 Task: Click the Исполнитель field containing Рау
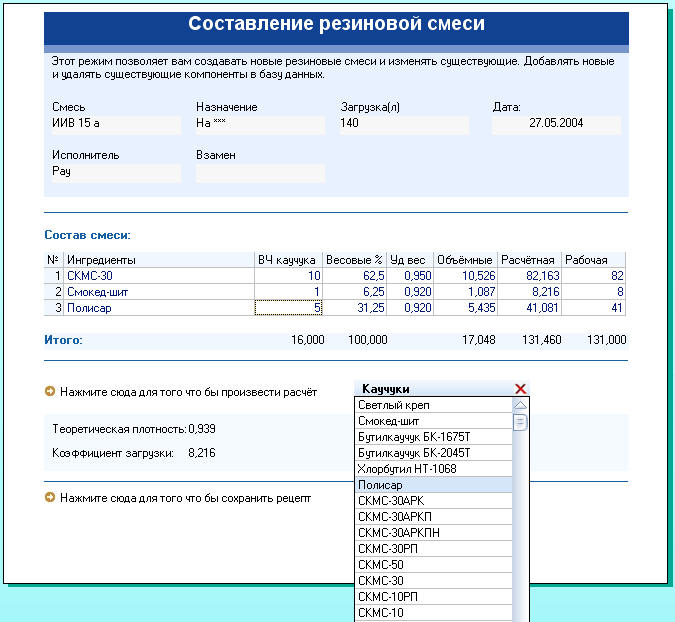point(116,172)
